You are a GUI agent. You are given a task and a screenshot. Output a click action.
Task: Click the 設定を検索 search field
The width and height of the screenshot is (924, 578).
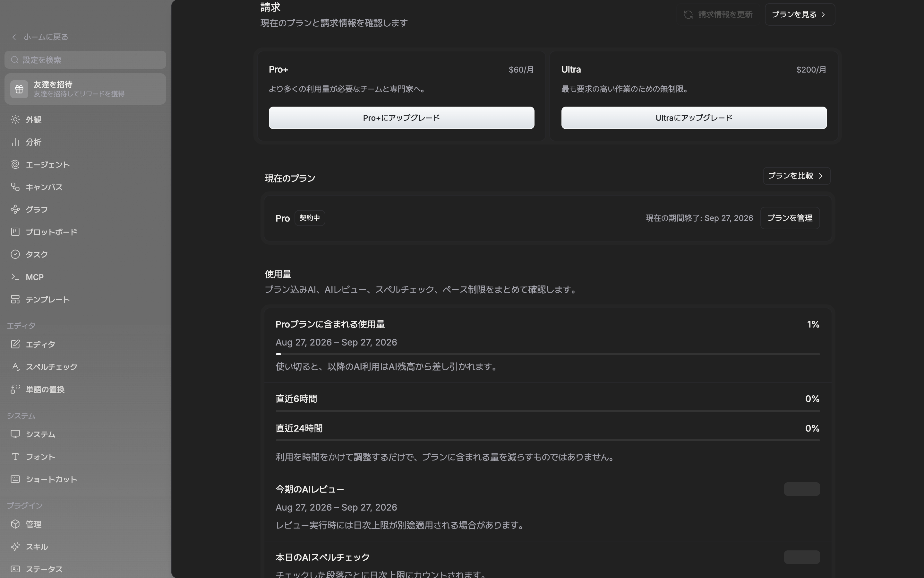click(x=85, y=60)
